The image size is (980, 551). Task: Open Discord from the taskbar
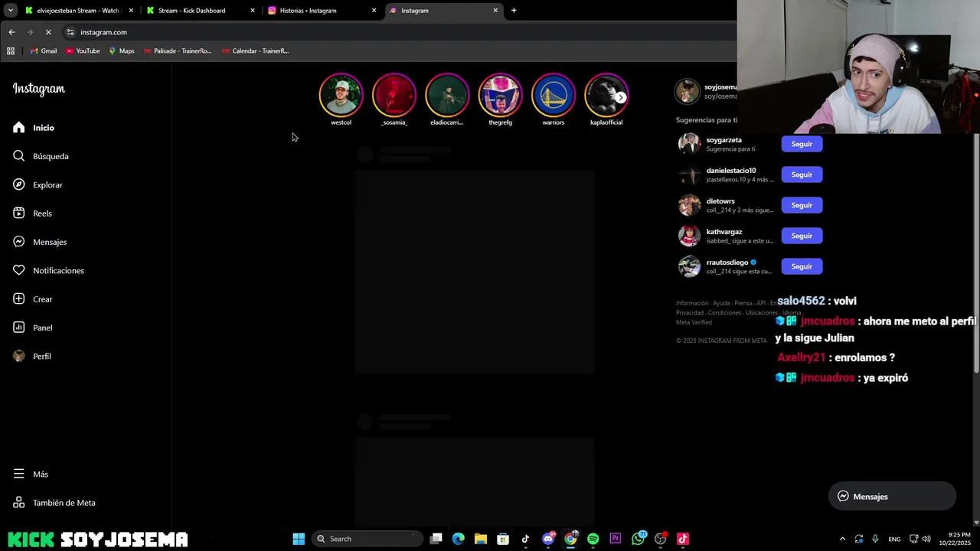(548, 539)
